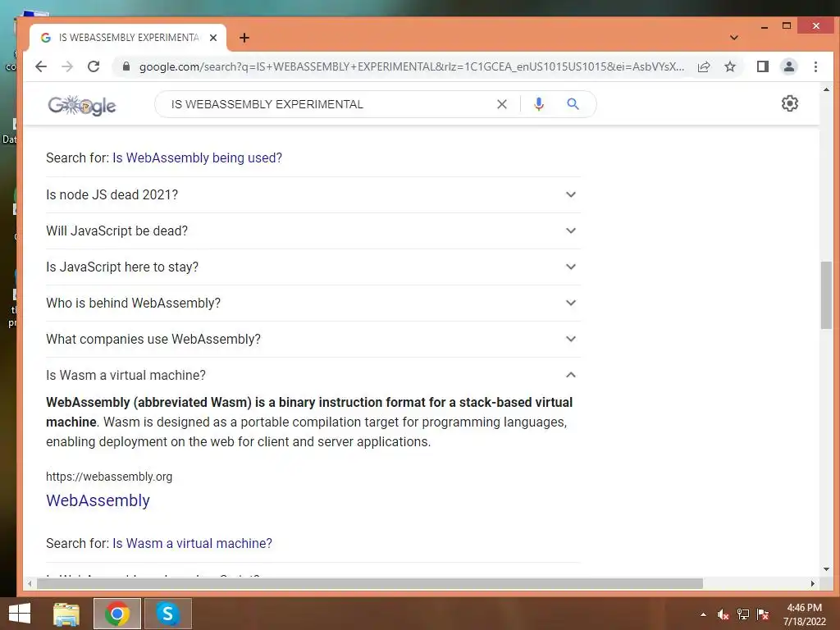Expand 'Will JavaScript be dead?' question
The height and width of the screenshot is (630, 840).
pyautogui.click(x=313, y=231)
